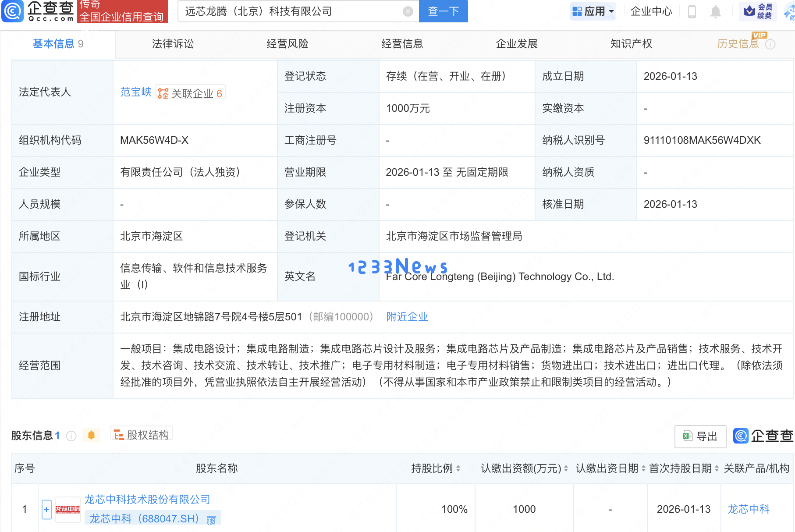Click the info icon next to 股东信息 count

click(71, 436)
